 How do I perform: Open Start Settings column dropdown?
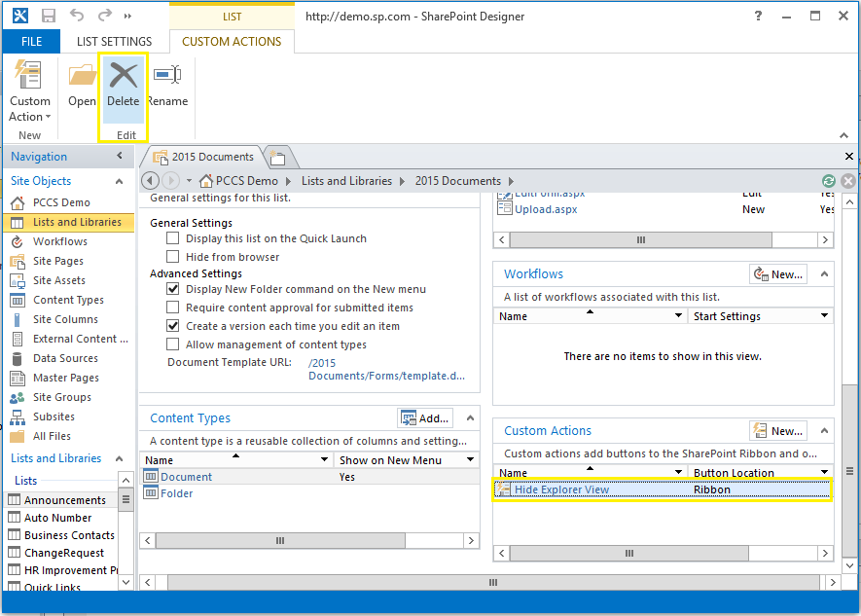click(x=824, y=315)
